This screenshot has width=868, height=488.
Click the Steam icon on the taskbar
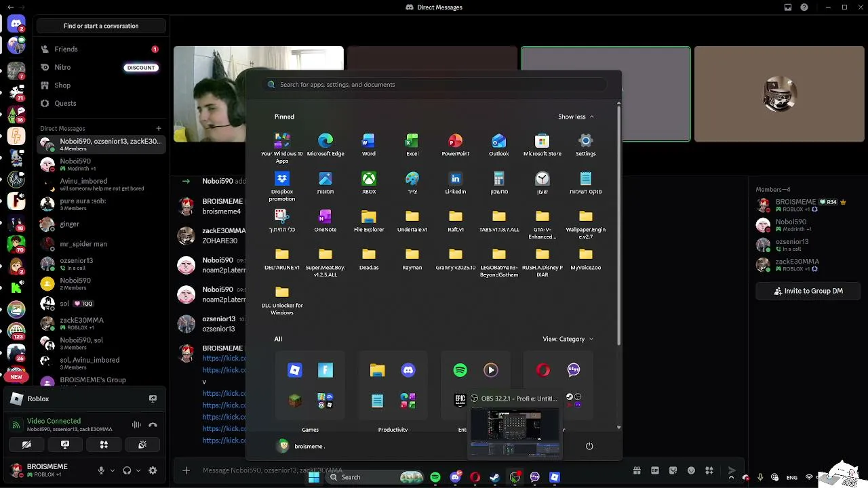click(x=495, y=477)
